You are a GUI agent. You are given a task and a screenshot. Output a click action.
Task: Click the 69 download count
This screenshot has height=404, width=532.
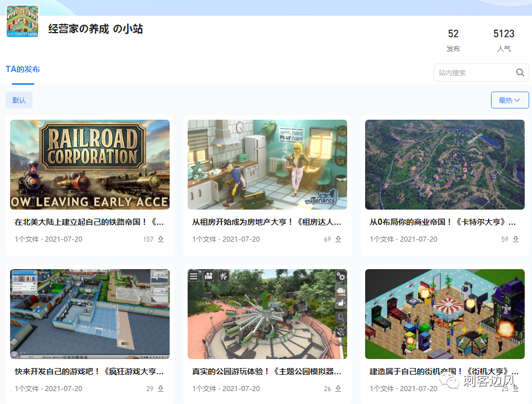click(x=328, y=239)
